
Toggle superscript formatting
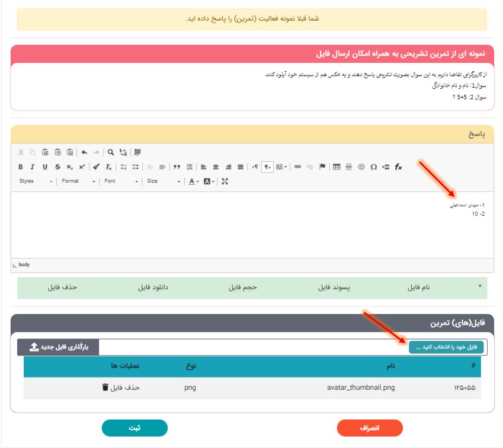click(82, 167)
